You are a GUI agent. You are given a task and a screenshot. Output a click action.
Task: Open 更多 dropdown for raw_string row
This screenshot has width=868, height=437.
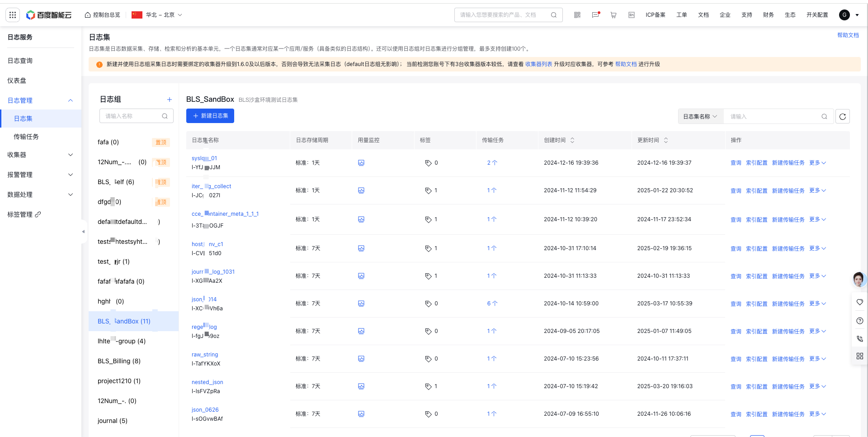(x=817, y=359)
